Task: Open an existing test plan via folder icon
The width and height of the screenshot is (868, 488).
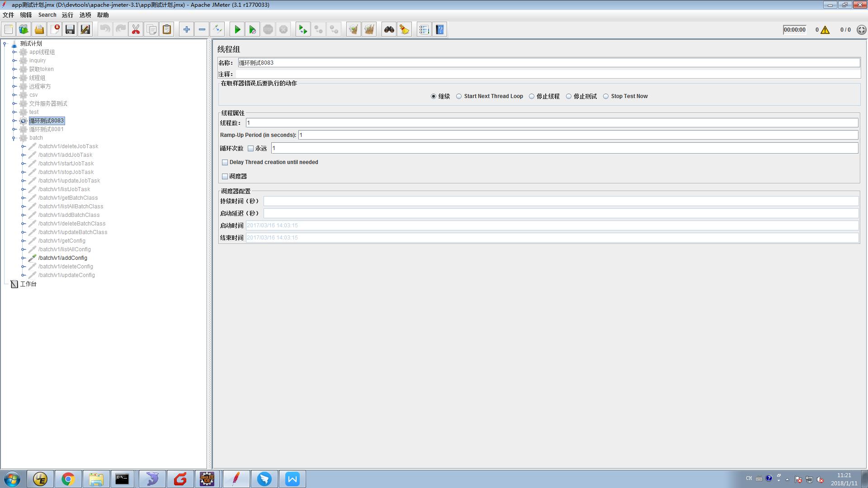Action: click(39, 29)
